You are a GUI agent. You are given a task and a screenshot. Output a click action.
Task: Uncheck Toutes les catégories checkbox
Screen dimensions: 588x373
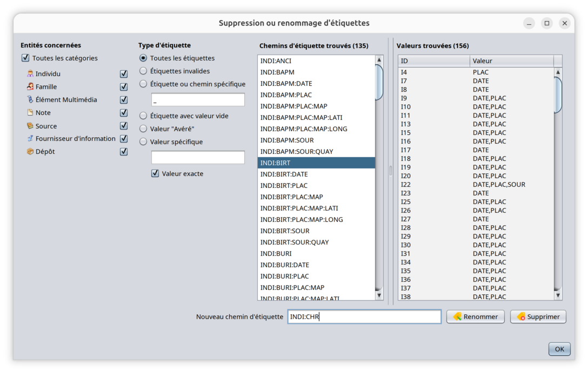pyautogui.click(x=25, y=58)
